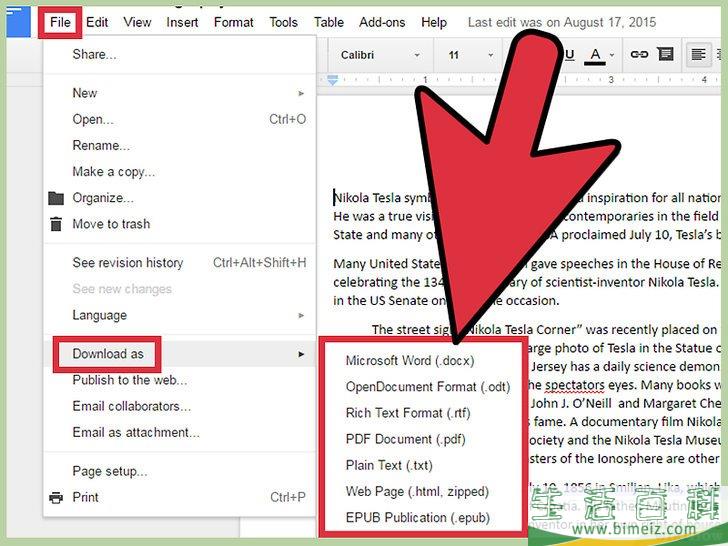728x546 pixels.
Task: Download as Rich Text Format (.rtf)
Action: tap(408, 413)
